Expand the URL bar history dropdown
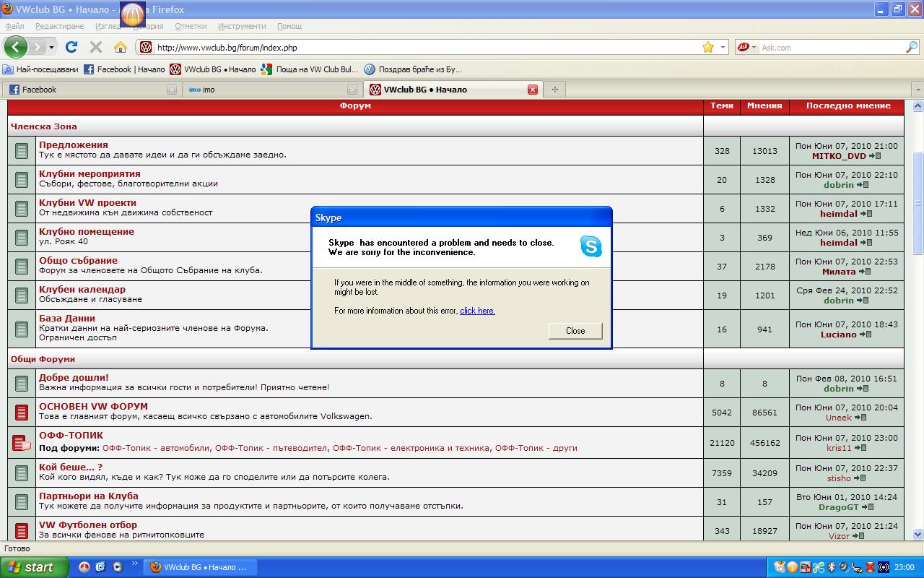The height and width of the screenshot is (578, 924). point(723,48)
